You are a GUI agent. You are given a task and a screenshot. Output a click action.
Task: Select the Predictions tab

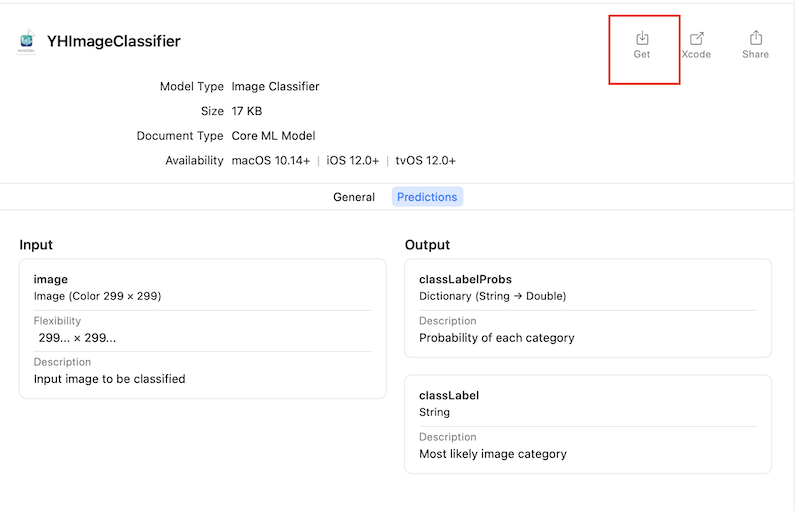(x=427, y=197)
